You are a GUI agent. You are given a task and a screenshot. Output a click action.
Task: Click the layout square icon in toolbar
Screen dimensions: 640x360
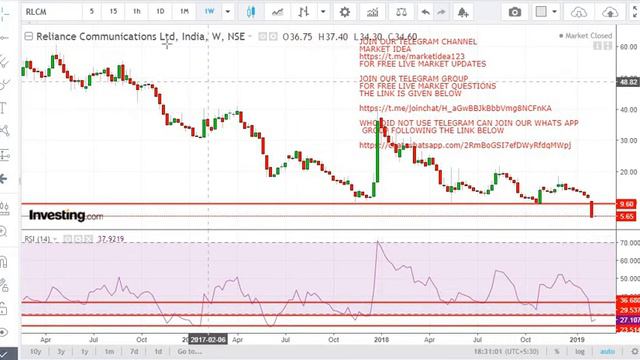[541, 12]
